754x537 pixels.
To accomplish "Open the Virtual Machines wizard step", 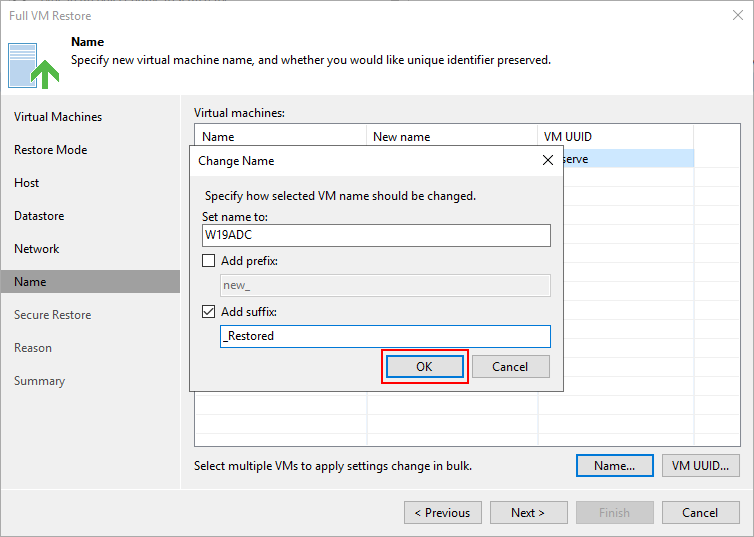I will tap(58, 117).
